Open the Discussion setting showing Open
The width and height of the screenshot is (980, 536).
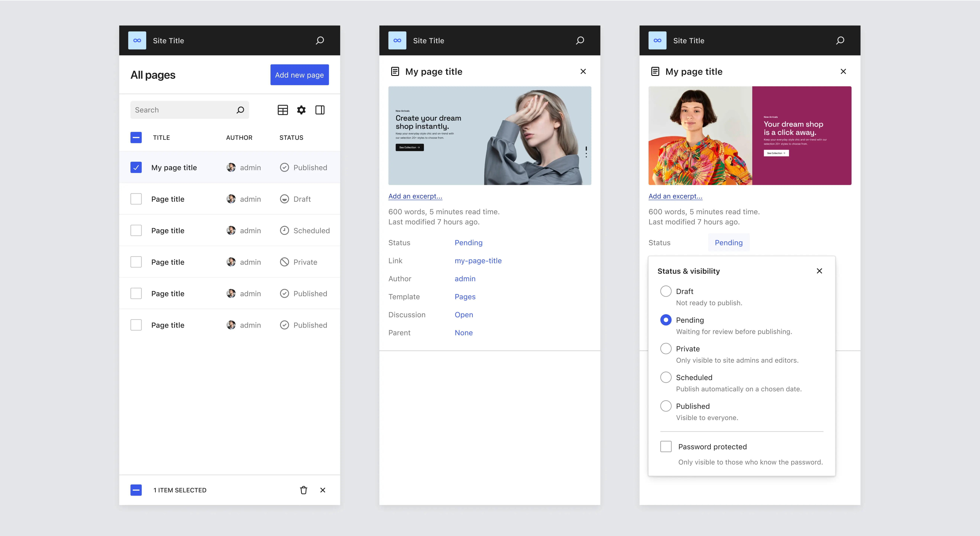pyautogui.click(x=464, y=314)
